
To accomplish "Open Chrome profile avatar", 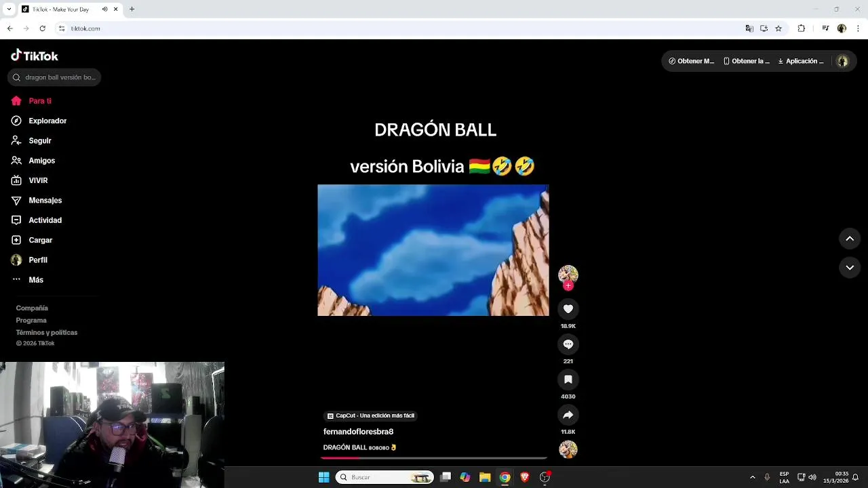I will (x=842, y=28).
